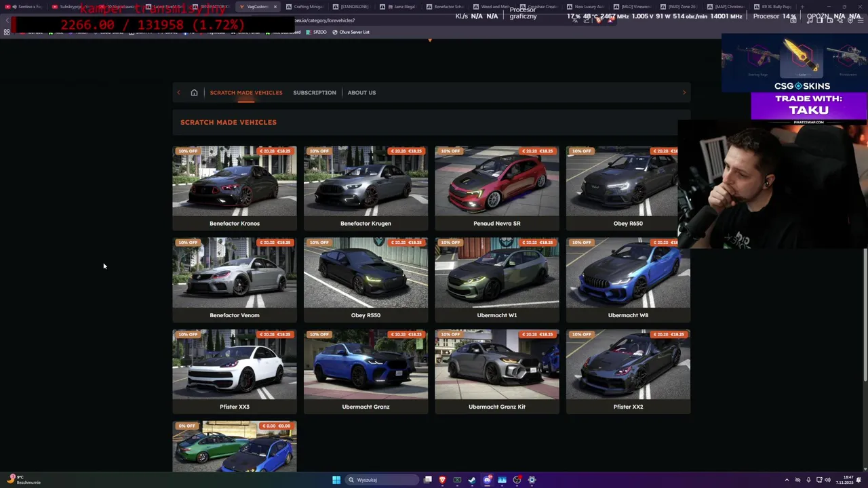Viewport: 868px width, 488px height.
Task: Open the Brave browser taskbar icon
Action: (442, 480)
